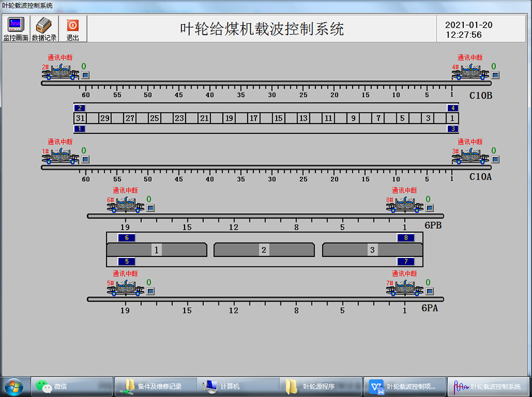
Task: Select coal bunker cell 31
Action: 80,118
